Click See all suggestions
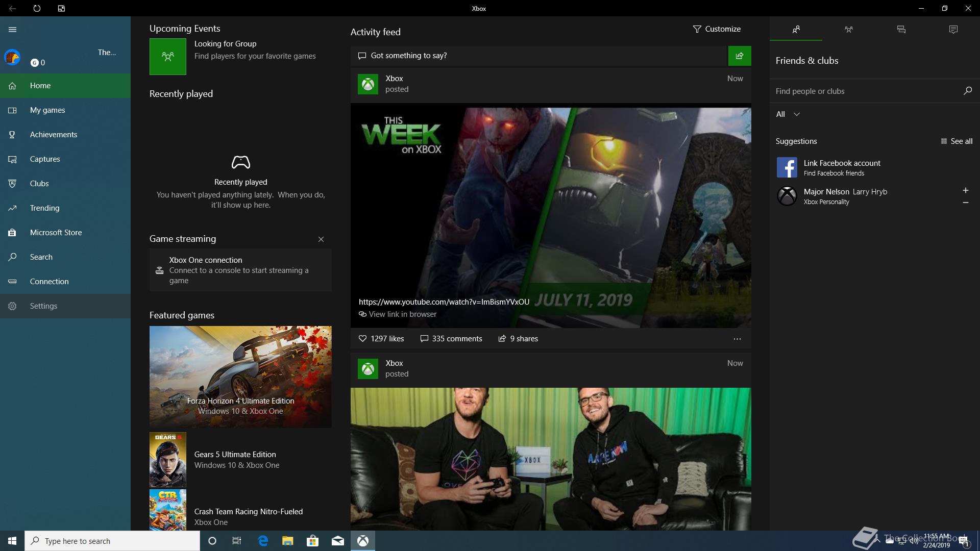 [957, 141]
